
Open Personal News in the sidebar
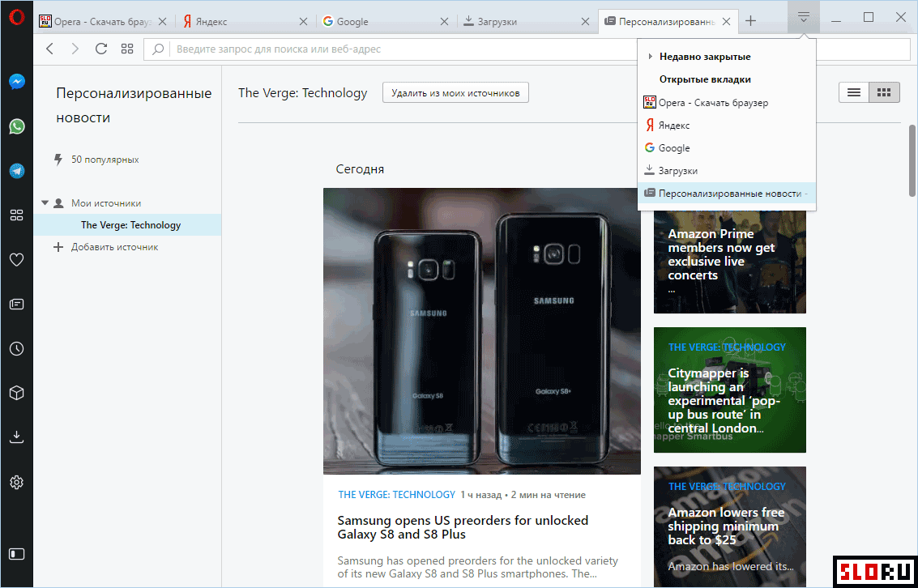tap(16, 305)
